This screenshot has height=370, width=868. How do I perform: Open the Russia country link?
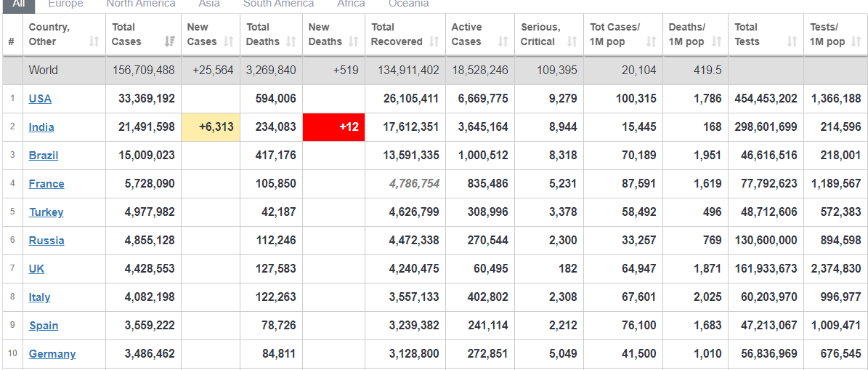(46, 241)
